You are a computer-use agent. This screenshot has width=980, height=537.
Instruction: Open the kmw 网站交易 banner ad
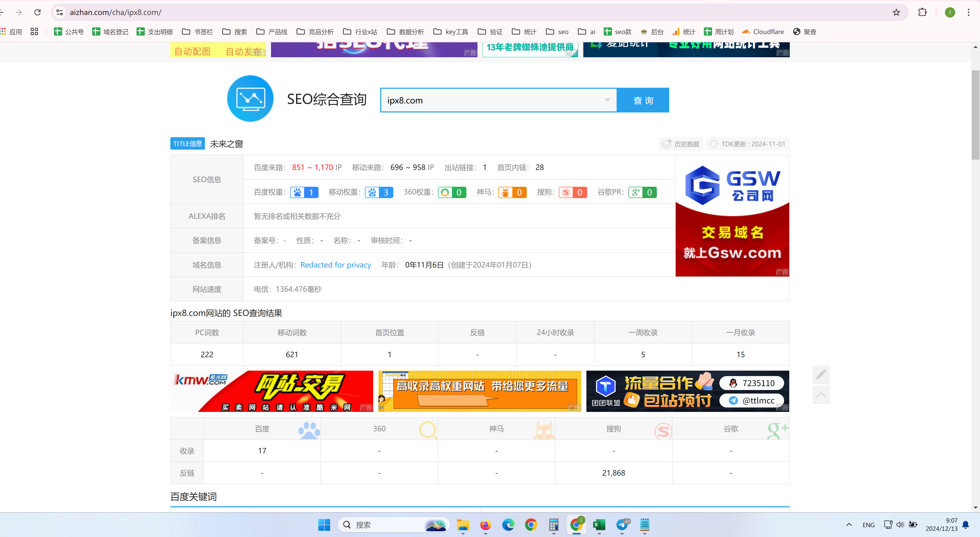point(272,391)
